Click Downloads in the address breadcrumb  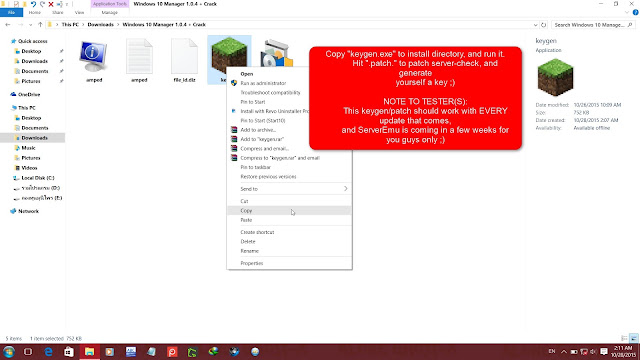coord(100,25)
